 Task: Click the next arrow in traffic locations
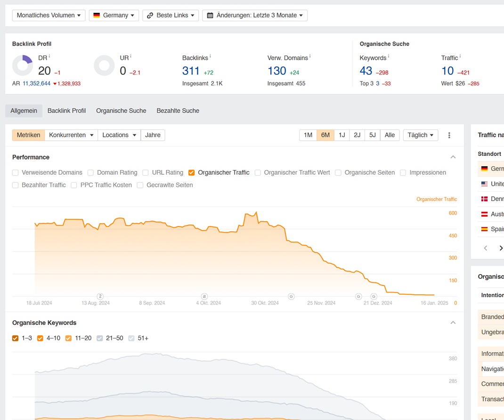pos(501,248)
